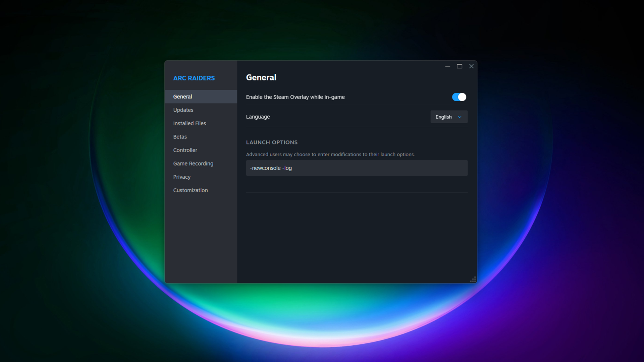Go to Installed Files section
Image resolution: width=644 pixels, height=362 pixels.
[190, 123]
